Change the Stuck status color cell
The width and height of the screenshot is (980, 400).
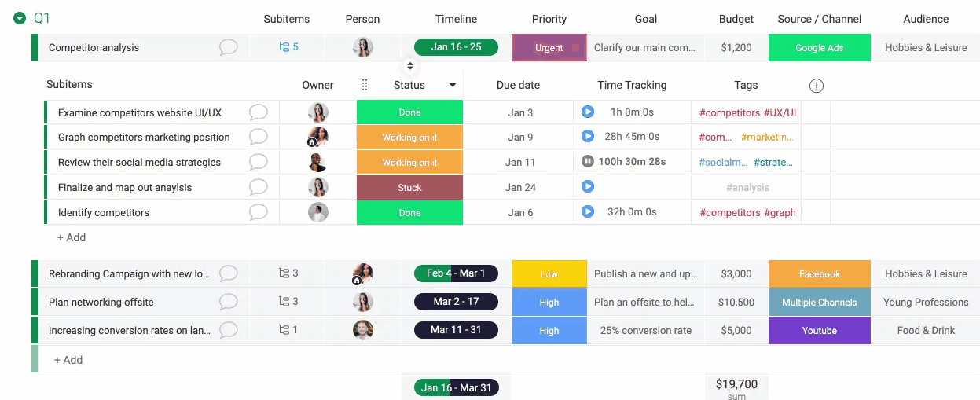(409, 188)
